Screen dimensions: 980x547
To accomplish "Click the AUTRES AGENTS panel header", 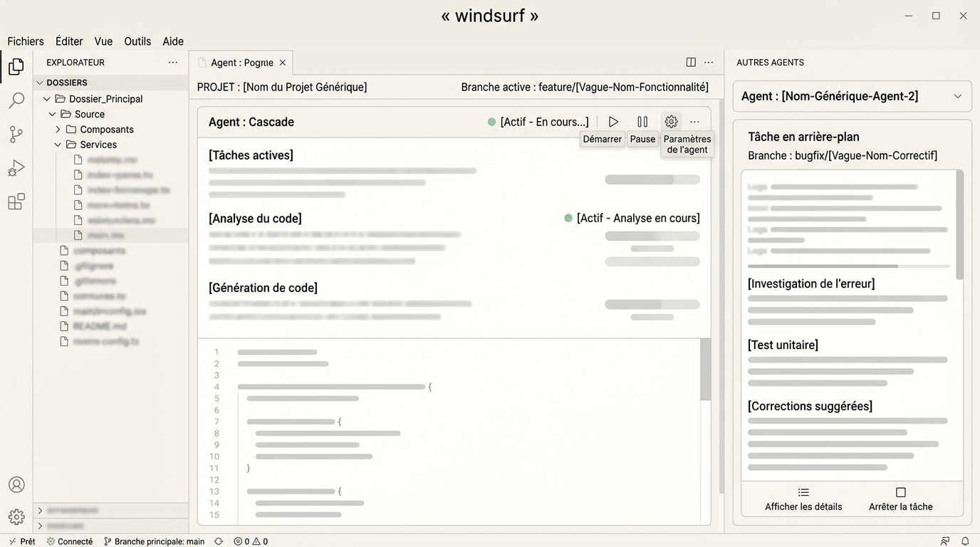I will tap(770, 63).
